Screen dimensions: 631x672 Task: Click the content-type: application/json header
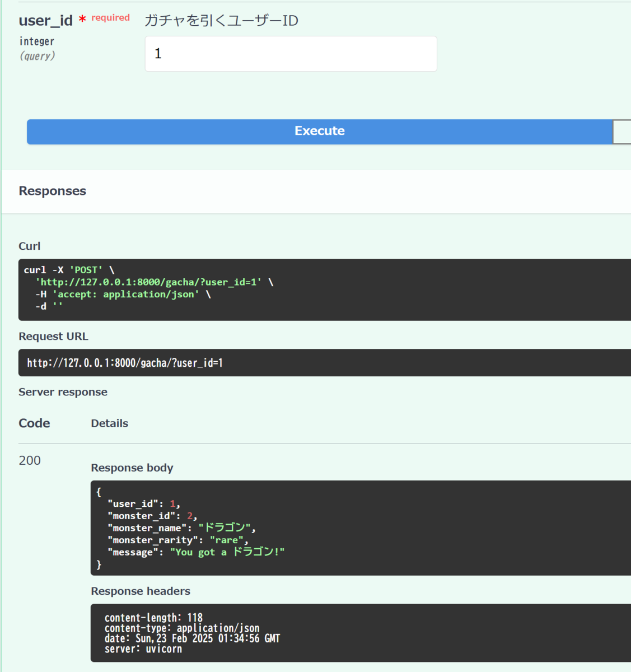pos(182,628)
